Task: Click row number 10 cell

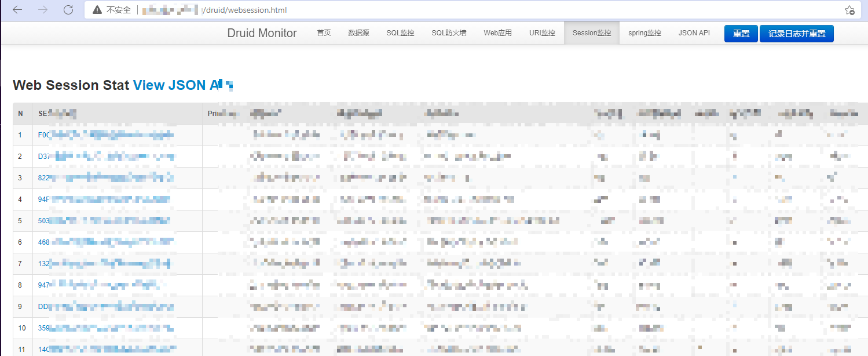Action: click(x=23, y=328)
